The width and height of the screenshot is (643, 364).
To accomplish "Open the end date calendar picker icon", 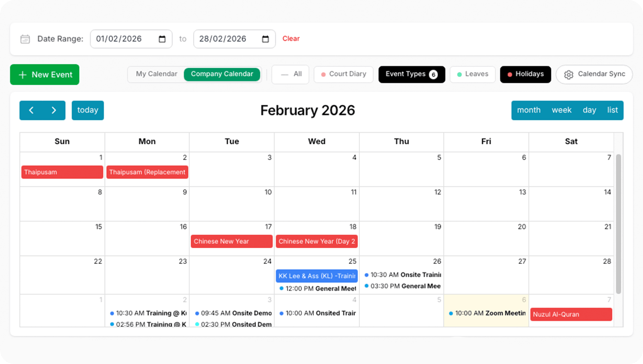I will tap(265, 39).
